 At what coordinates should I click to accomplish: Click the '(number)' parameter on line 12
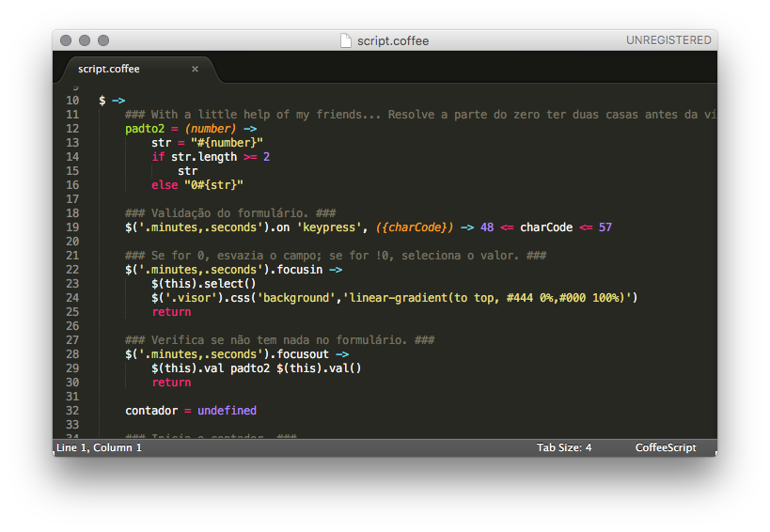point(211,129)
